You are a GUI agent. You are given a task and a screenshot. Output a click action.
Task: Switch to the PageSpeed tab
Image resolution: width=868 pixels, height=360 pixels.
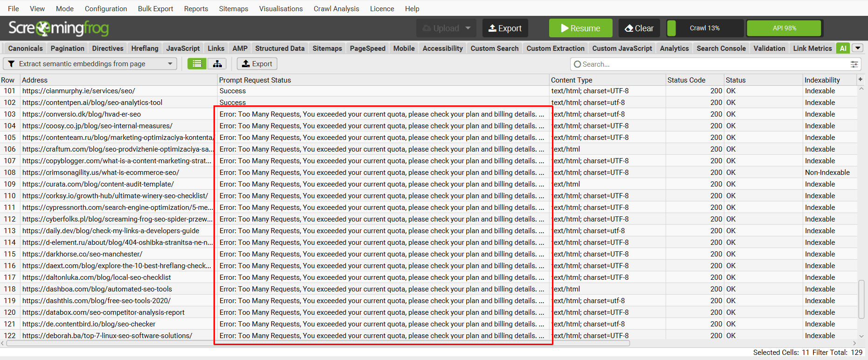(x=367, y=48)
